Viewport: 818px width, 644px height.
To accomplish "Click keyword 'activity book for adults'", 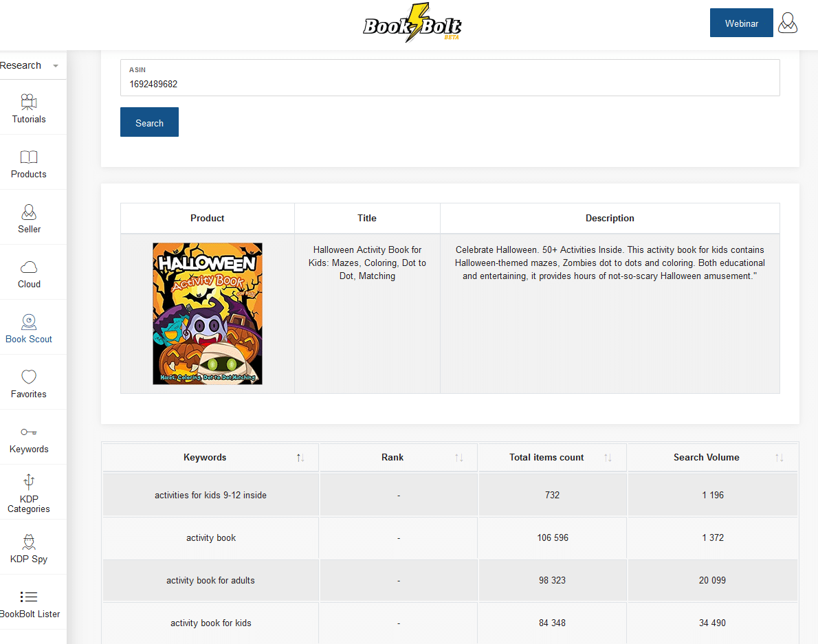I will click(x=210, y=580).
